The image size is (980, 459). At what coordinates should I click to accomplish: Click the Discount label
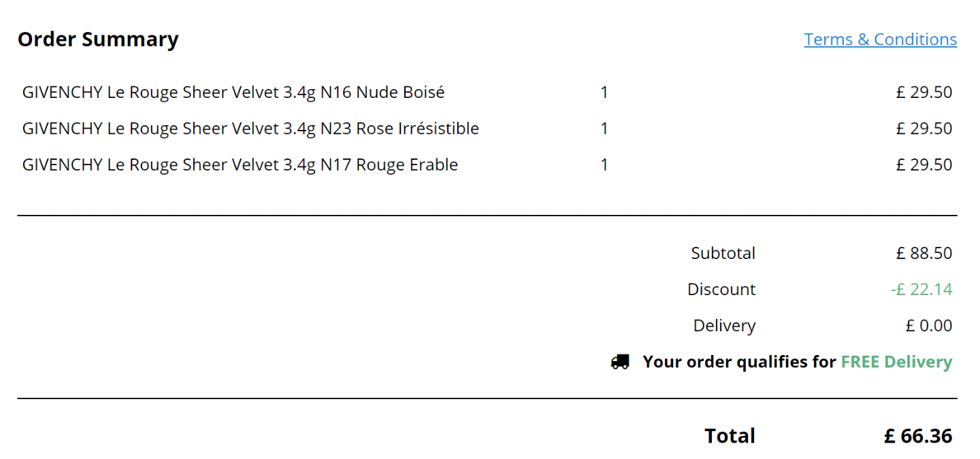tap(721, 289)
